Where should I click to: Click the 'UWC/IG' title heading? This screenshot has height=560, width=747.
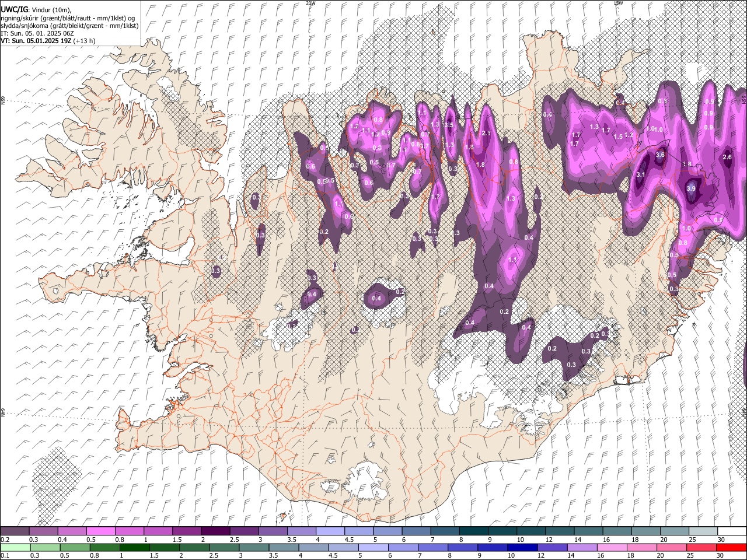[x=14, y=10]
